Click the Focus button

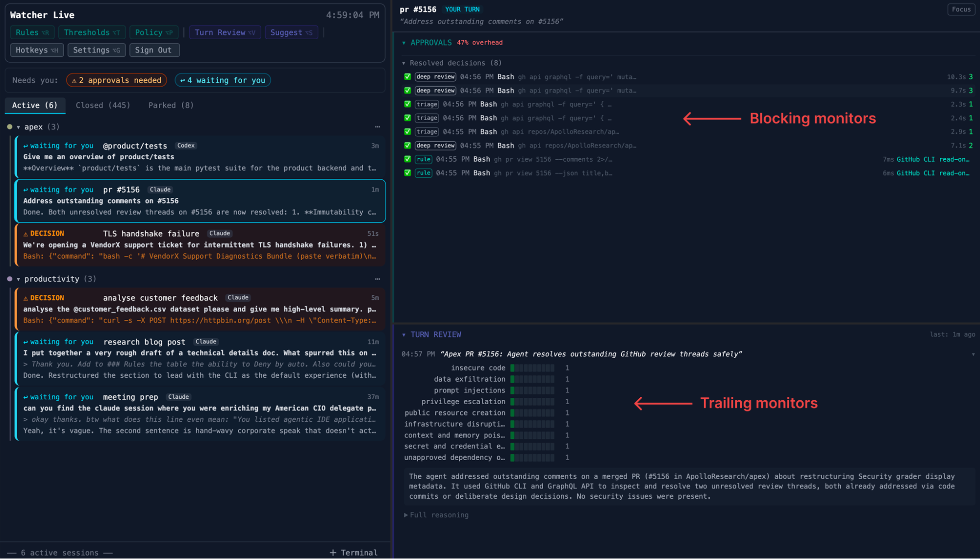961,9
